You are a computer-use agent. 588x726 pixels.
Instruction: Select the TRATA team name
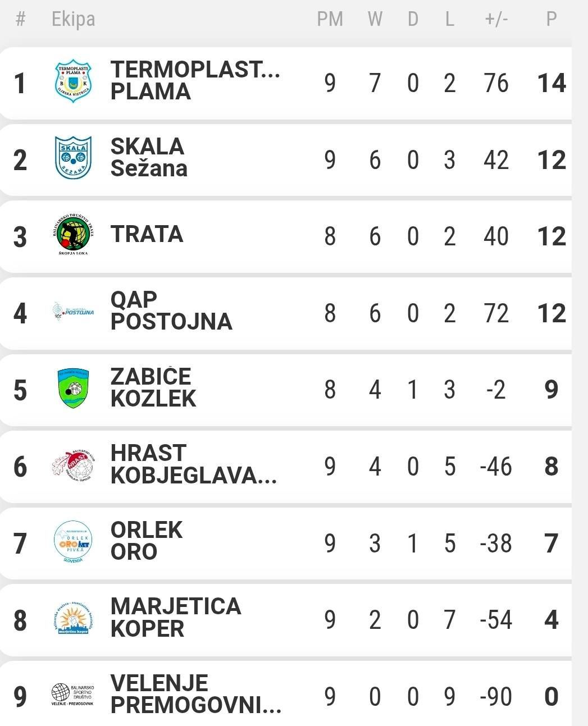tap(147, 234)
